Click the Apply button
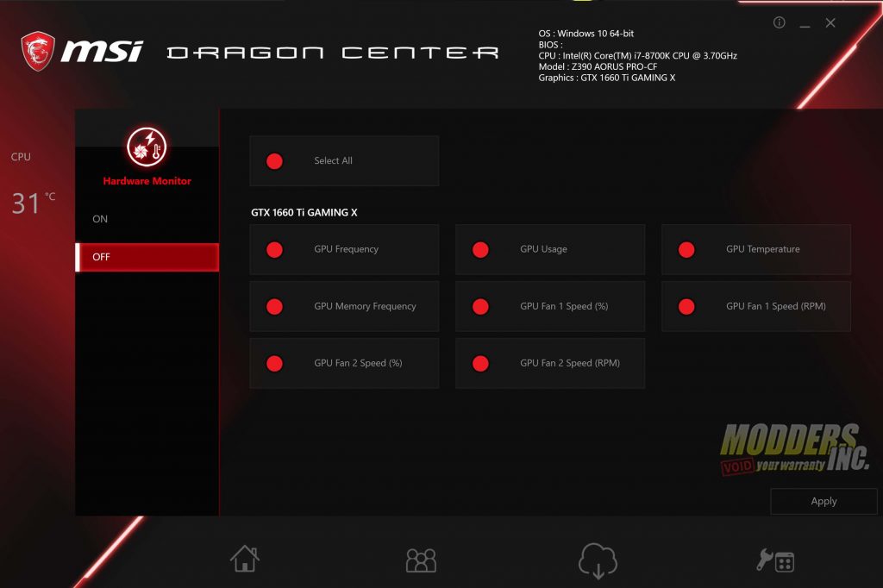Screen dimensions: 883x588 824,501
